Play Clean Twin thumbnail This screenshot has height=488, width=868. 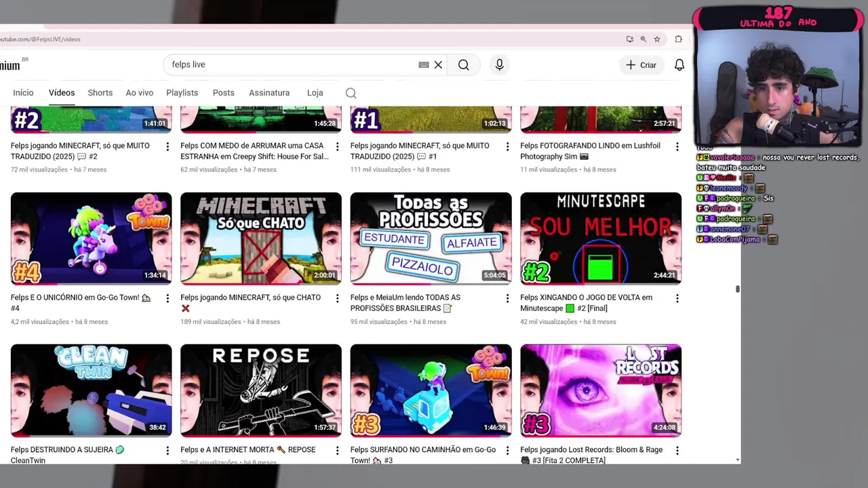tap(92, 390)
